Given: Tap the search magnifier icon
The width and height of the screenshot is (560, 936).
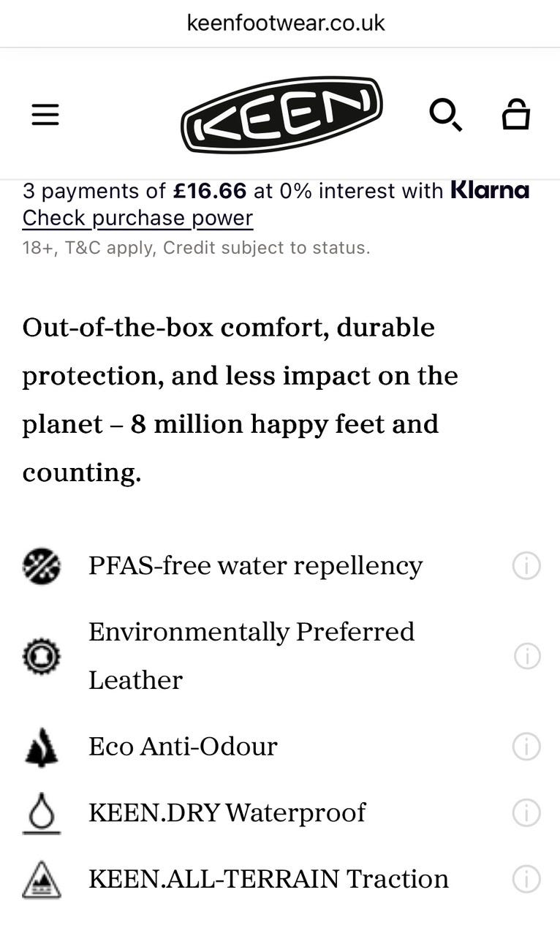Looking at the screenshot, I should pyautogui.click(x=445, y=115).
